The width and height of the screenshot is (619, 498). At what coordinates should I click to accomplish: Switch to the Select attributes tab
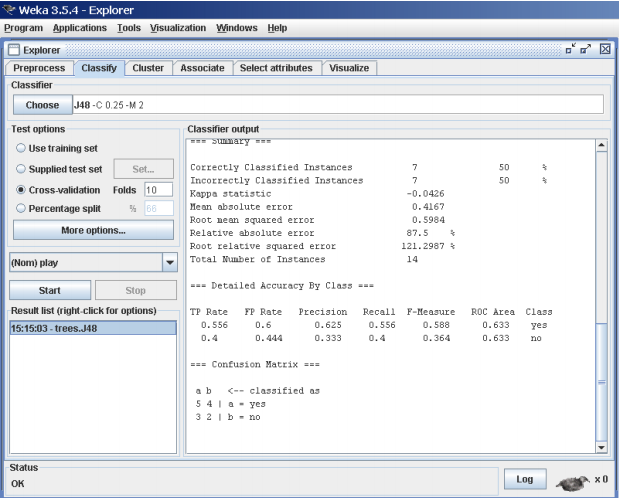coord(276,68)
